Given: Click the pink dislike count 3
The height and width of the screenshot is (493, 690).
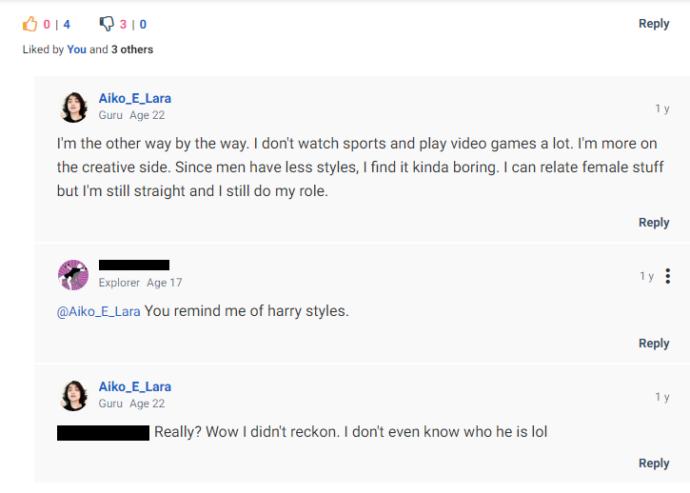Looking at the screenshot, I should pos(123,24).
